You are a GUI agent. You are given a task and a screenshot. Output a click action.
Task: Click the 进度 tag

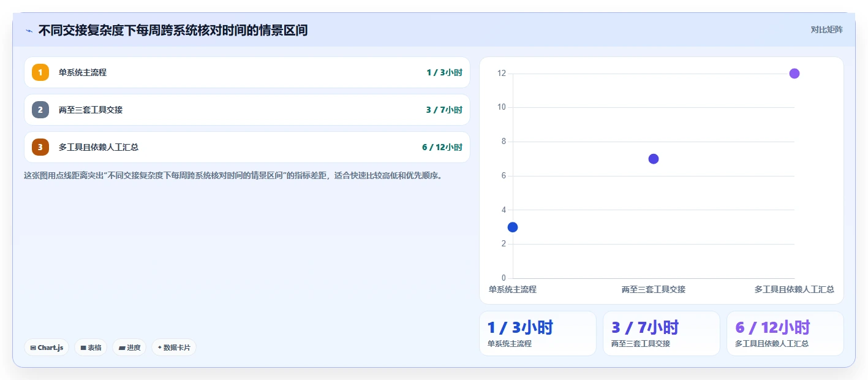(x=129, y=348)
